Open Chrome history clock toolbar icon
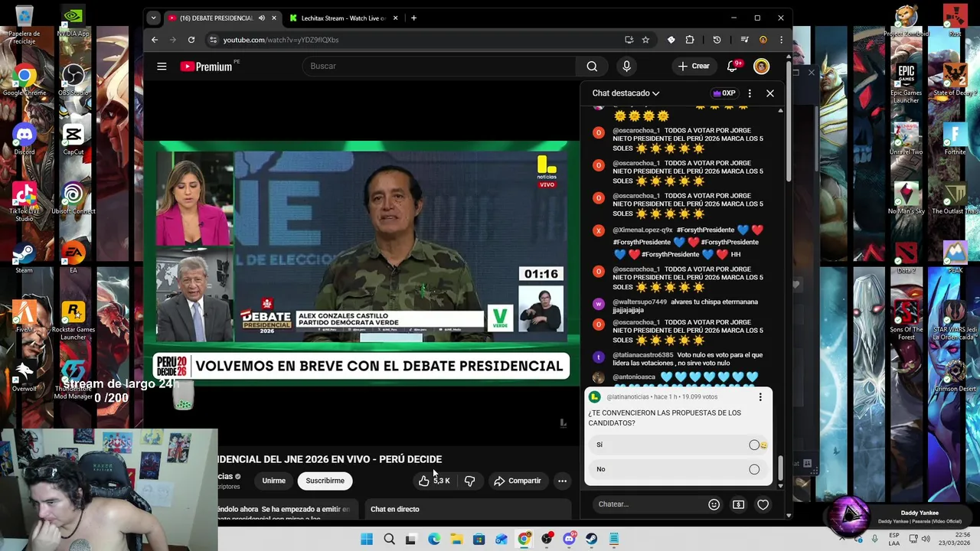 (x=717, y=40)
